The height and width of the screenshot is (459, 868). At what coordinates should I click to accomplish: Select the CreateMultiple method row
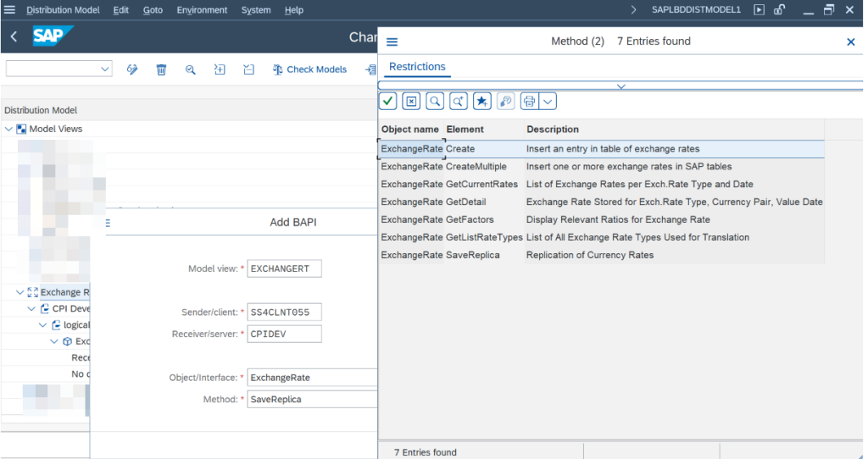point(602,167)
